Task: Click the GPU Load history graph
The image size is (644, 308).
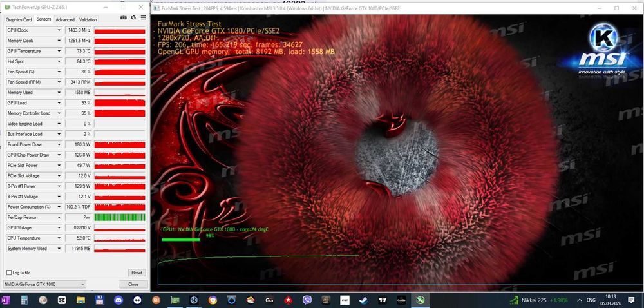Action: [120, 103]
